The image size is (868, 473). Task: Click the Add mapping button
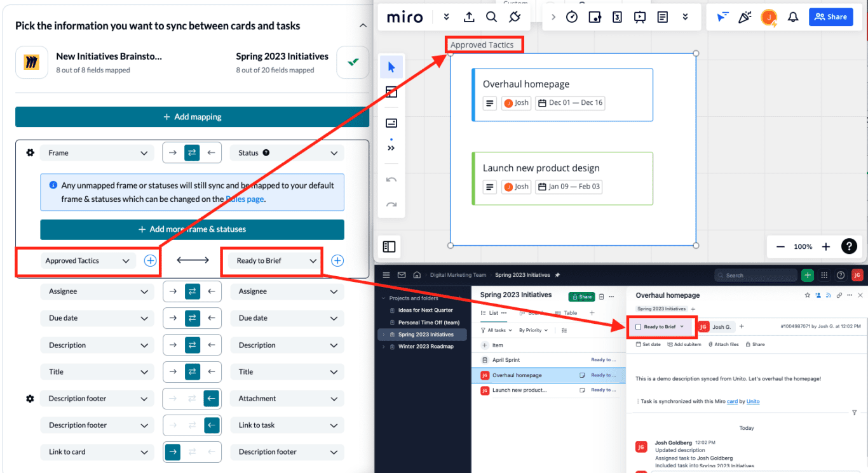(x=192, y=117)
